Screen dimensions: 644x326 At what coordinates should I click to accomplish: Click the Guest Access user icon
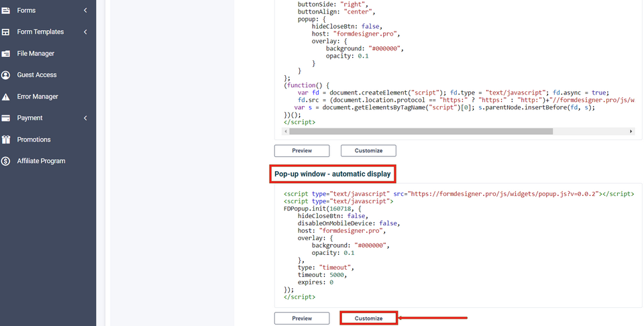pyautogui.click(x=6, y=75)
